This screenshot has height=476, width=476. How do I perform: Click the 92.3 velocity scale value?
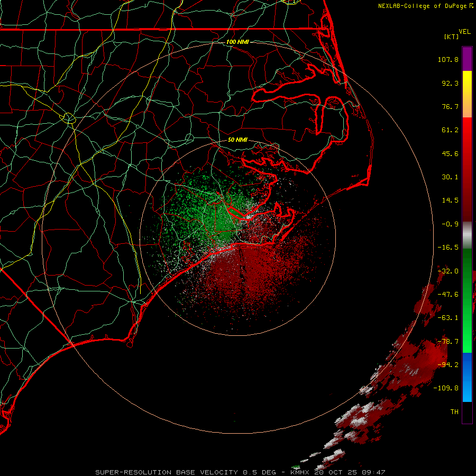(x=450, y=83)
